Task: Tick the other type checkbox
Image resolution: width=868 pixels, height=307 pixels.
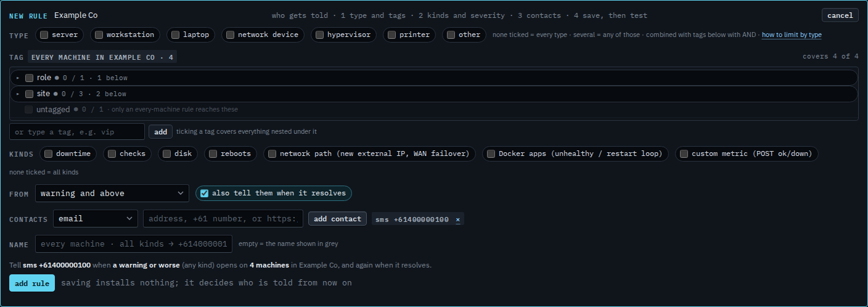Action: (451, 35)
